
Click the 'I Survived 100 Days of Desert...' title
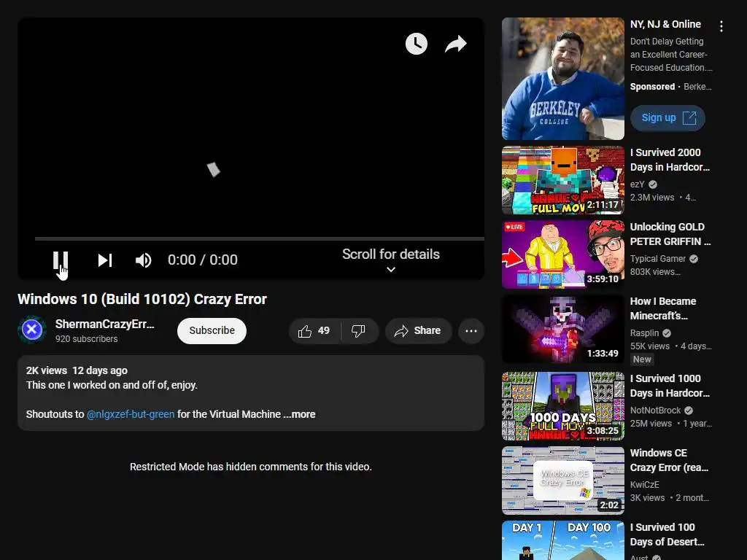tap(667, 534)
